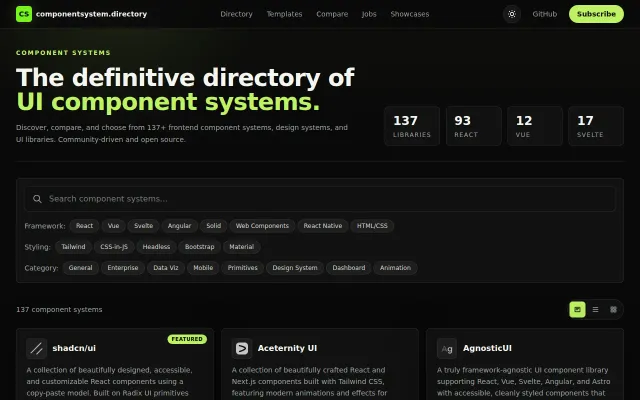Image resolution: width=640 pixels, height=400 pixels.
Task: Click the CS logo icon
Action: tap(24, 14)
